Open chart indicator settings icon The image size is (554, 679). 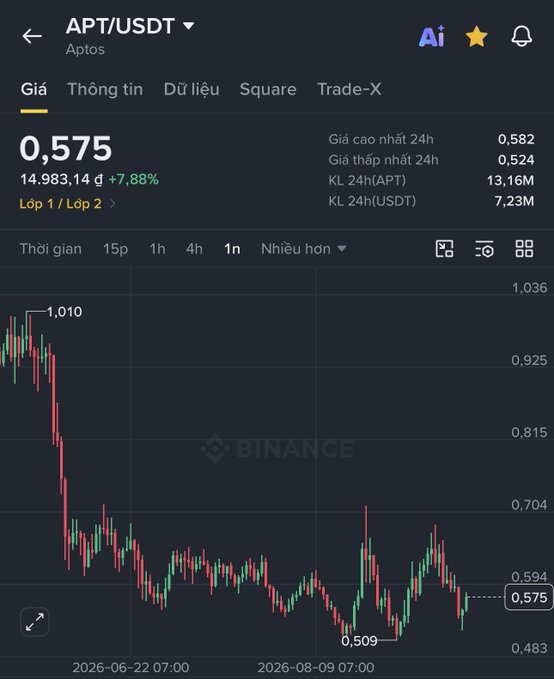pyautogui.click(x=484, y=249)
